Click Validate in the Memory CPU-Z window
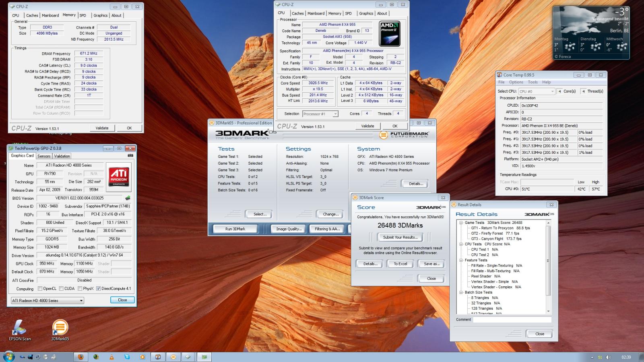This screenshot has width=644, height=362. tap(102, 128)
